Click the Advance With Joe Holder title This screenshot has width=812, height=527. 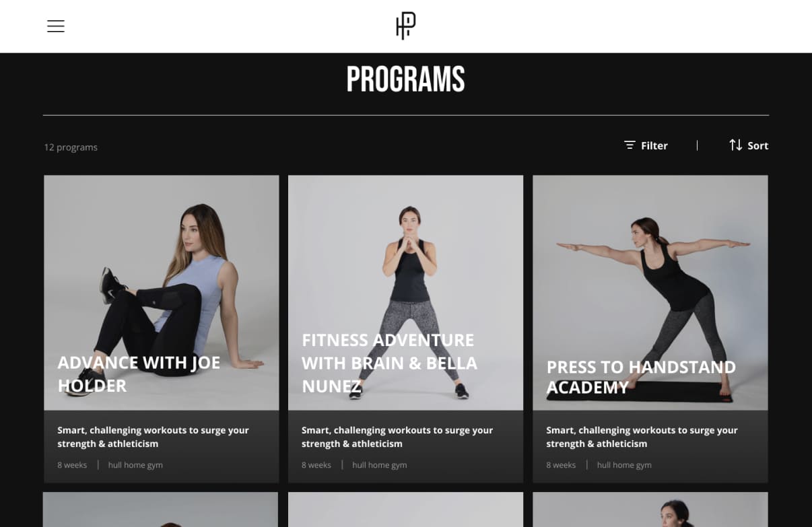click(x=139, y=374)
